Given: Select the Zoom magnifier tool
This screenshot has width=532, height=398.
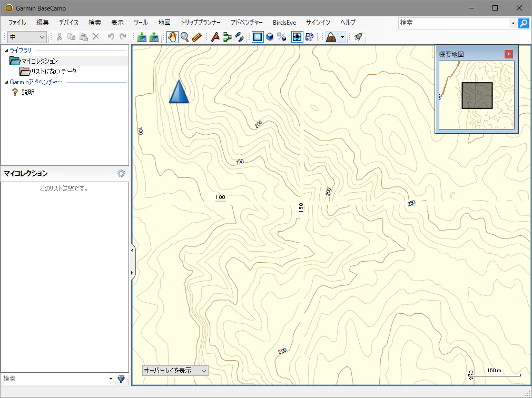Looking at the screenshot, I should point(184,37).
